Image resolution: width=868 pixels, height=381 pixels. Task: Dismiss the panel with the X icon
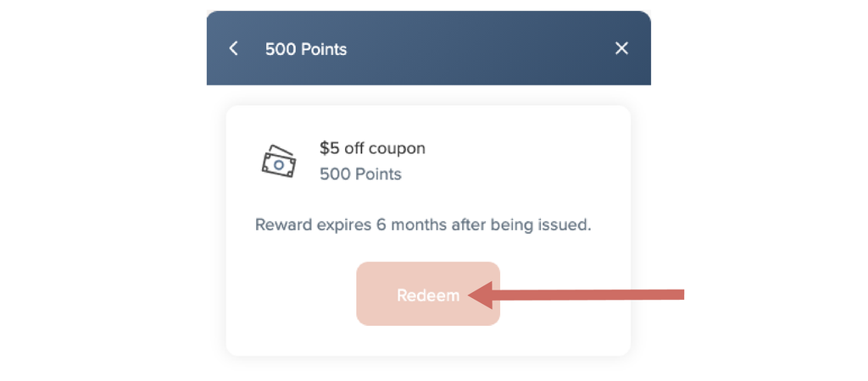coord(621,48)
